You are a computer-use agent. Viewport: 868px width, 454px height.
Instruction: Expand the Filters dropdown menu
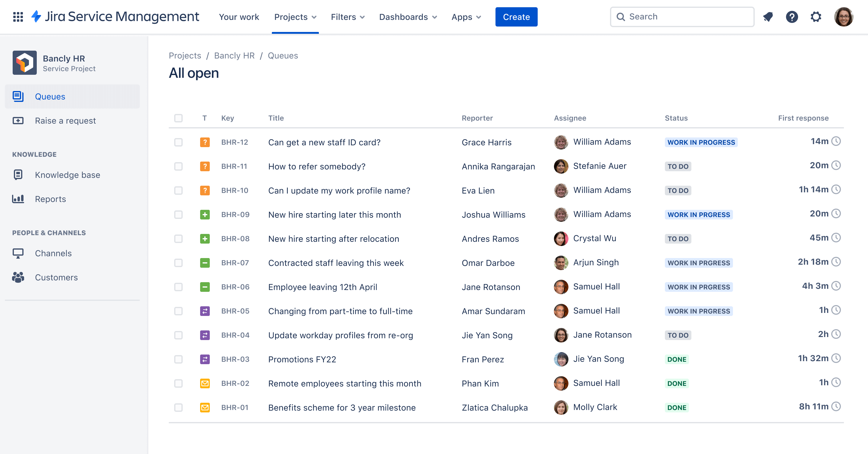pos(347,17)
